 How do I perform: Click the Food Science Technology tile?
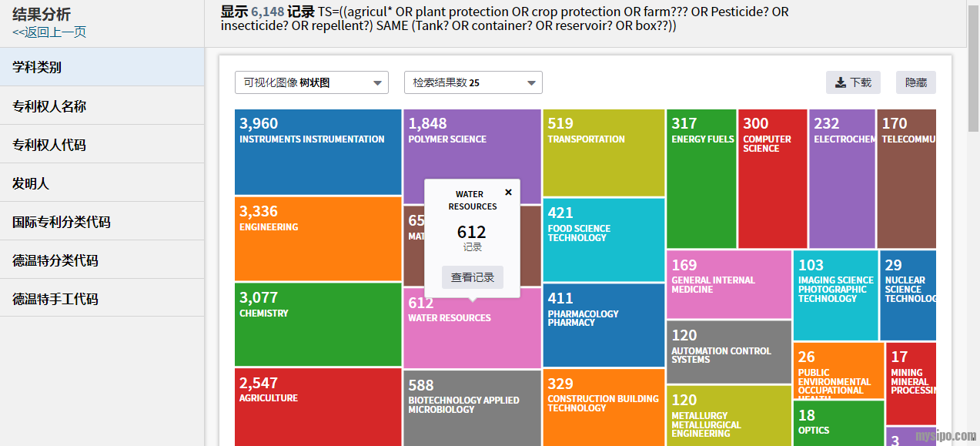tap(604, 240)
